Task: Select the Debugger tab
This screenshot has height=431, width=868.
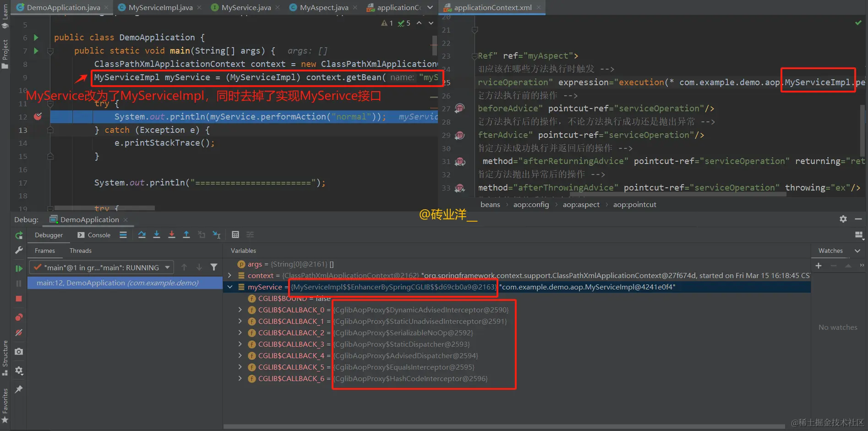Action: pyautogui.click(x=49, y=235)
